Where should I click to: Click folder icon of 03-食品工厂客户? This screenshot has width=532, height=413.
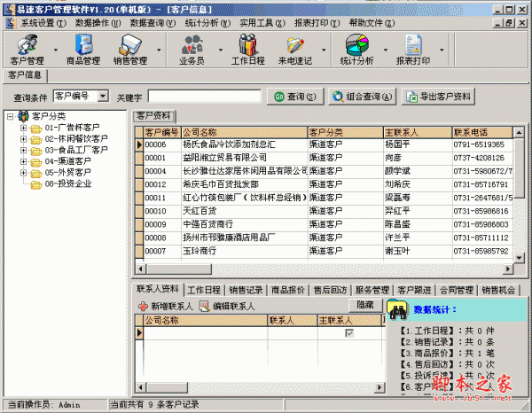pos(36,151)
